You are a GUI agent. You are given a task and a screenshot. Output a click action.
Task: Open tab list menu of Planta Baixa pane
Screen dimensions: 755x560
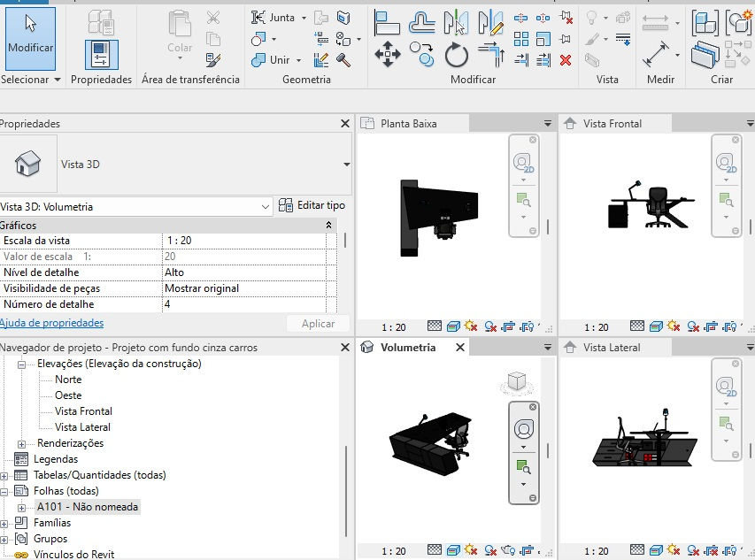pyautogui.click(x=548, y=124)
